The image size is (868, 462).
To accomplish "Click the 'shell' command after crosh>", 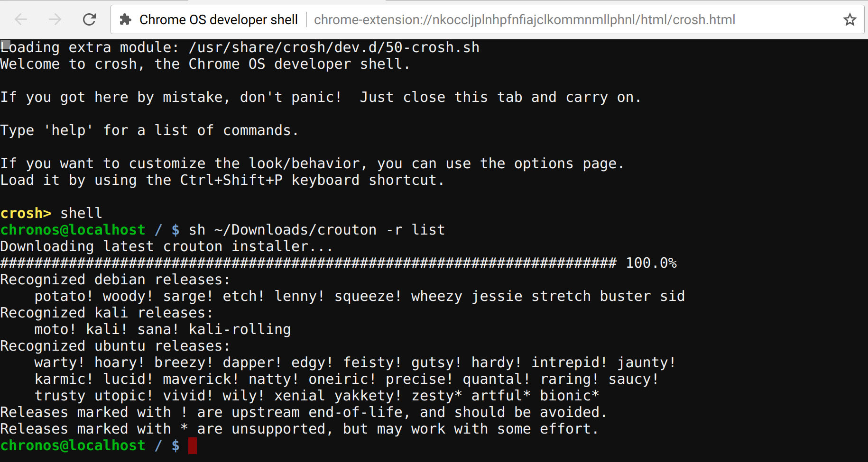I will (x=81, y=213).
